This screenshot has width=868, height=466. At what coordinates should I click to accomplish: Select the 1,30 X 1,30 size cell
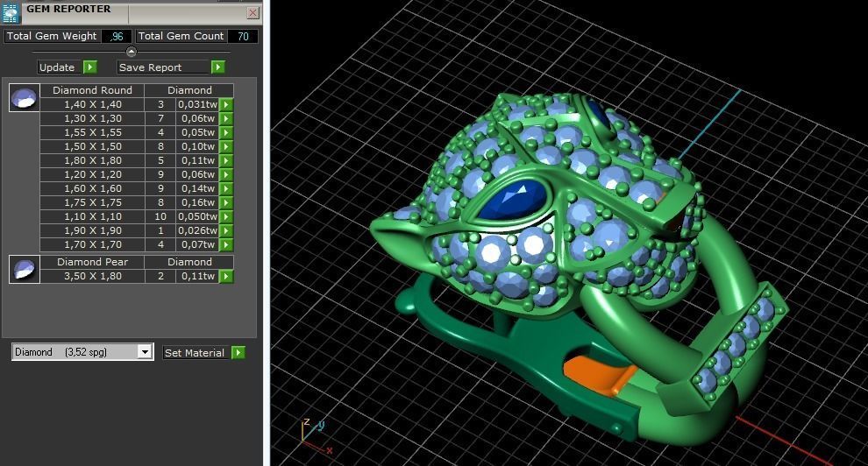pos(92,118)
